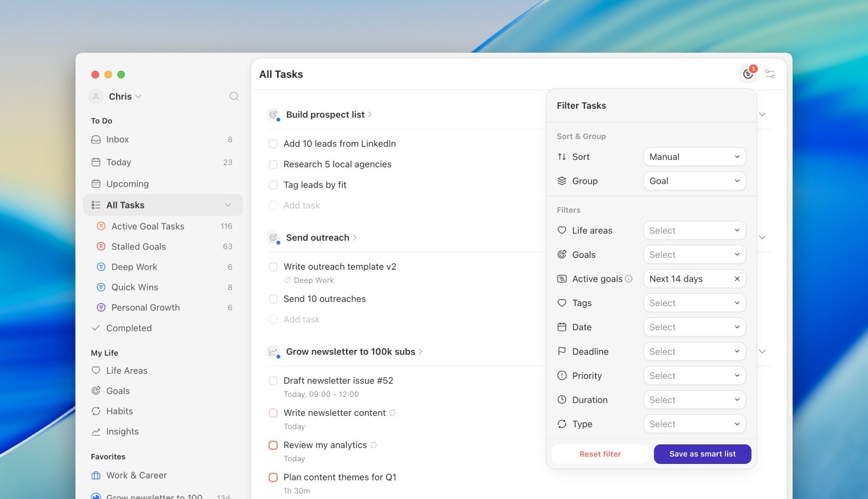
Task: Open the Build prospect list goal title
Action: (x=325, y=115)
